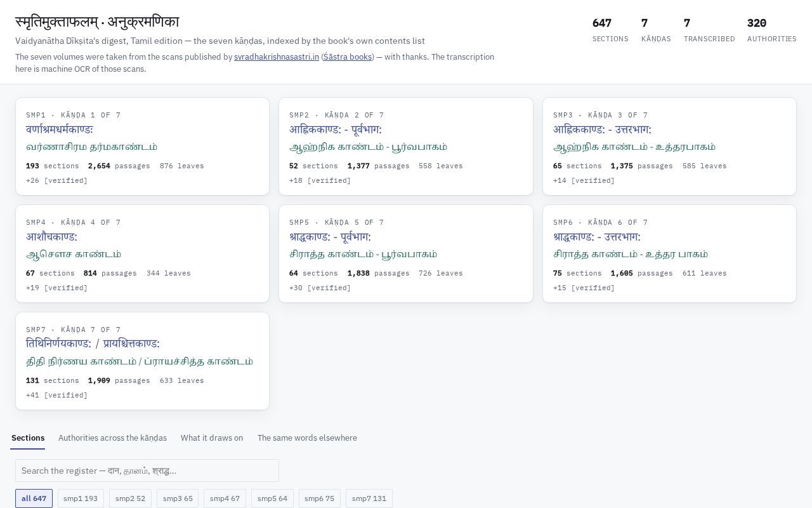This screenshot has width=812, height=508.
Task: Open the SMP2 आह्निककाण्डः पूर्वभागः card
Action: point(406,146)
